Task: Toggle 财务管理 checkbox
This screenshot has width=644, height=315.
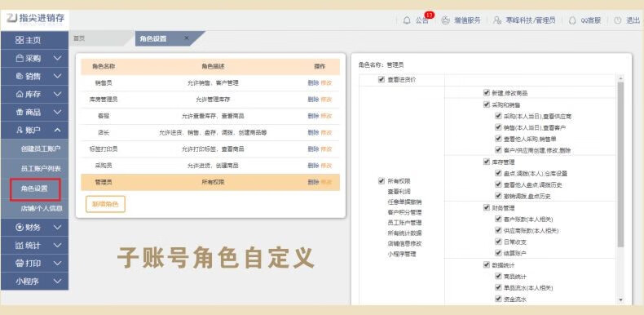Action: [487, 207]
